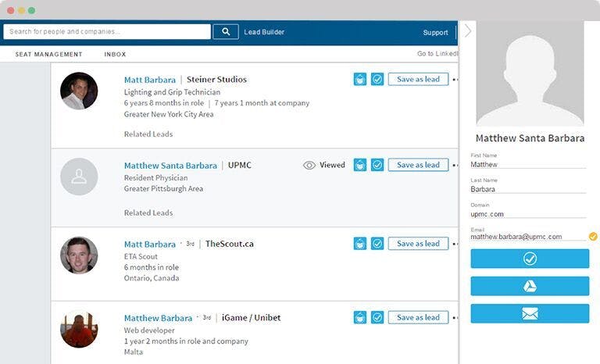Edit the First Name field containing Matthew
600x364 pixels.
[528, 165]
